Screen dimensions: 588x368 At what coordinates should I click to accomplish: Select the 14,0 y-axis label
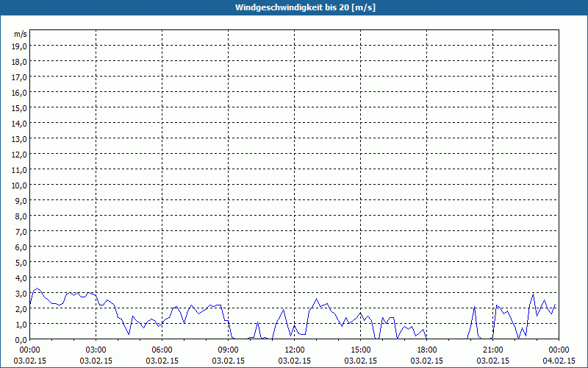pyautogui.click(x=20, y=124)
